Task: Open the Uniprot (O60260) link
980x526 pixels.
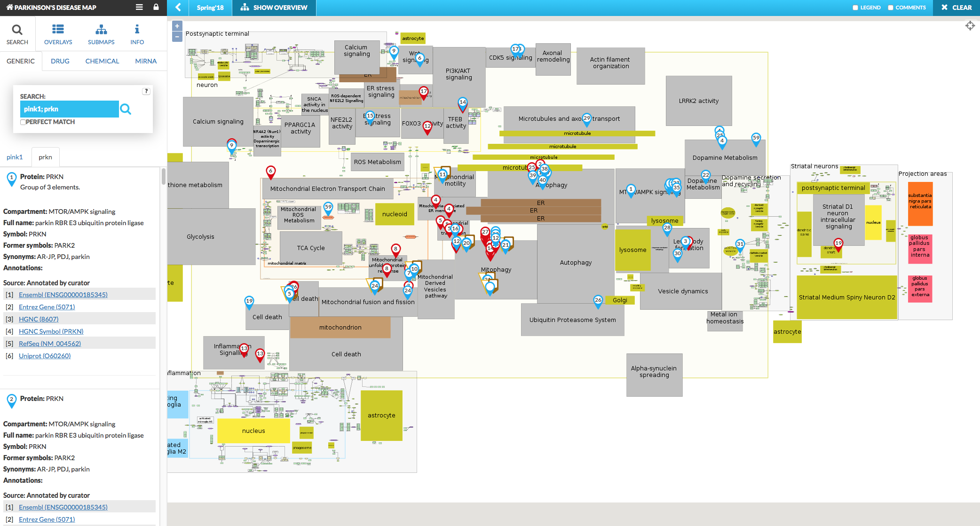Action: coord(45,356)
